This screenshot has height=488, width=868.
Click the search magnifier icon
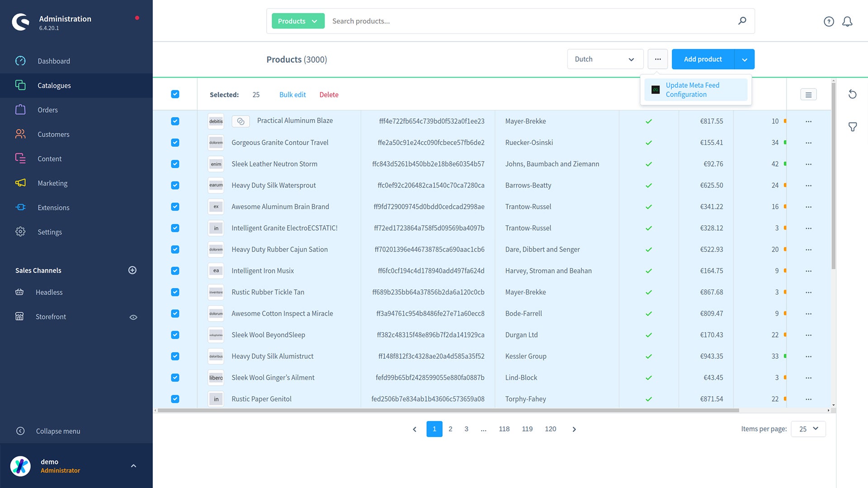[742, 21]
